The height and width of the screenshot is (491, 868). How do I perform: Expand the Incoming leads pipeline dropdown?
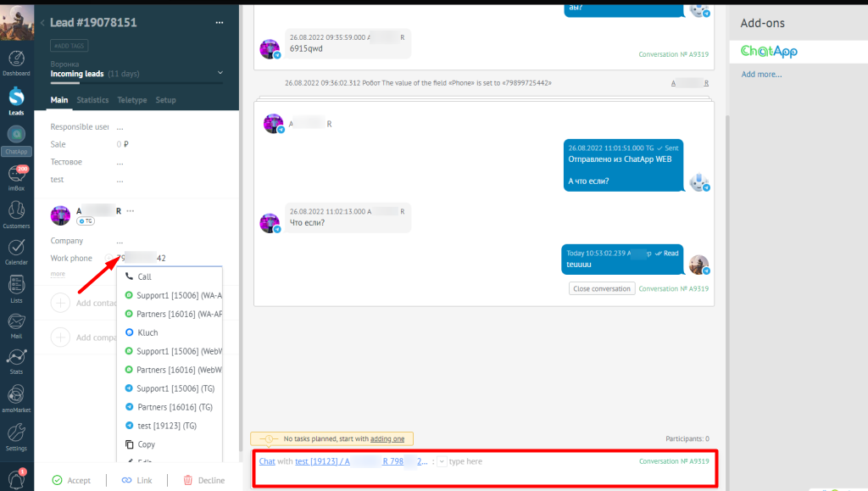(220, 74)
